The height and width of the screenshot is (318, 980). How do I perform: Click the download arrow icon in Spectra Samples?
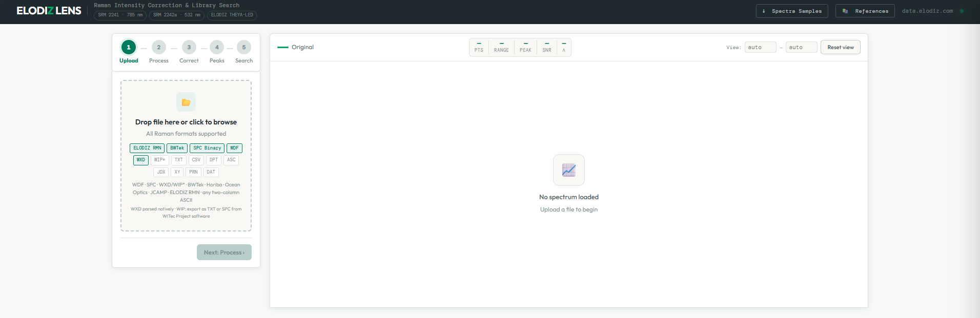point(764,11)
